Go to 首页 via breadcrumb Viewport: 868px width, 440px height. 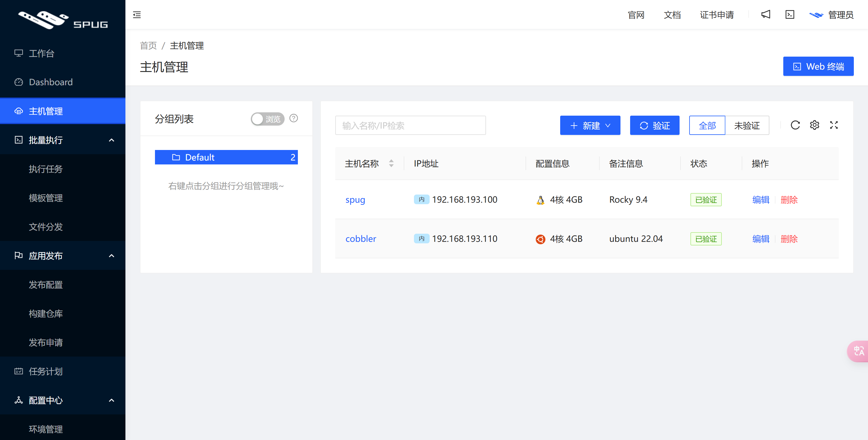pos(148,45)
